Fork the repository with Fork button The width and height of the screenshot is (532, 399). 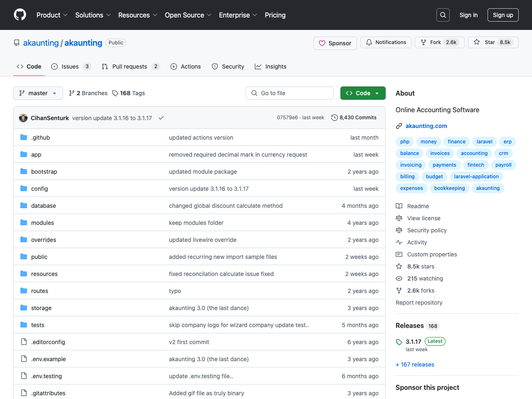point(440,42)
